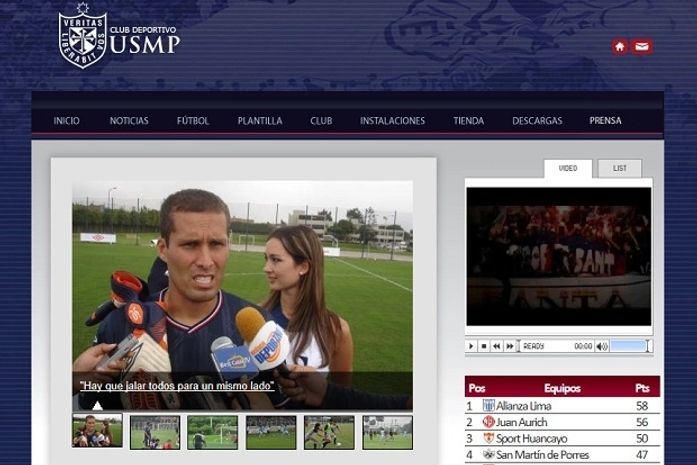The image size is (697, 465).
Task: Select the last gallery thumbnail on right
Action: pyautogui.click(x=387, y=432)
